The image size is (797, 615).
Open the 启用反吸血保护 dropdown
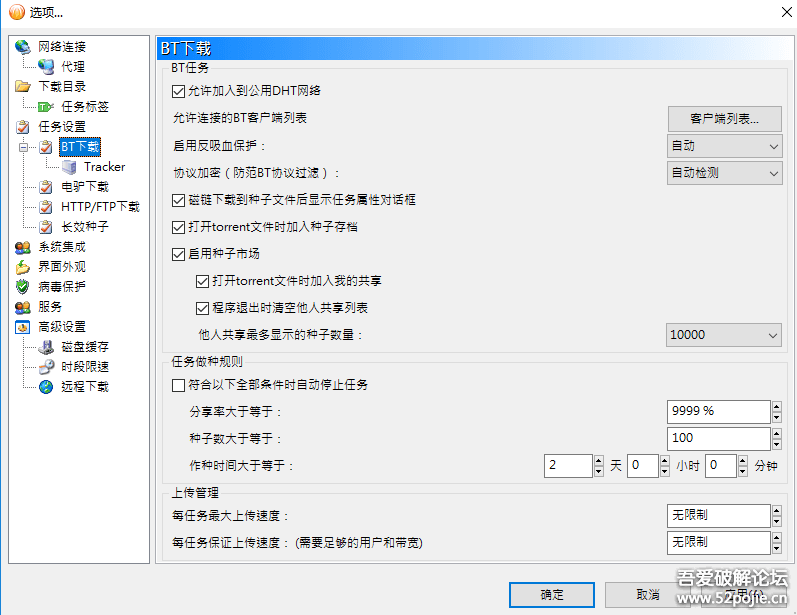(x=724, y=146)
